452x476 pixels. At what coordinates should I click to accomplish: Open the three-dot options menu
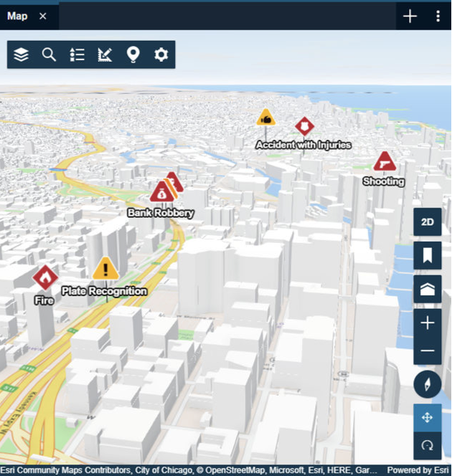click(438, 16)
